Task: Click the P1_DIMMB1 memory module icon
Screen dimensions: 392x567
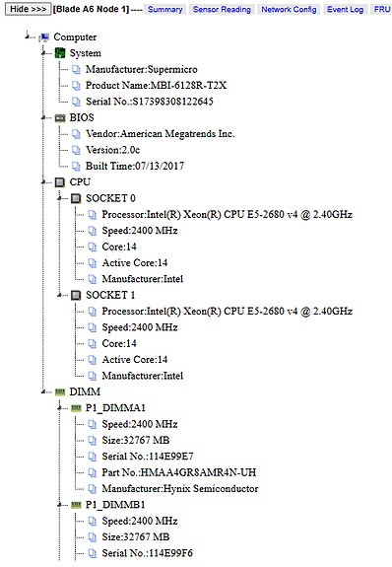Action: pos(76,505)
